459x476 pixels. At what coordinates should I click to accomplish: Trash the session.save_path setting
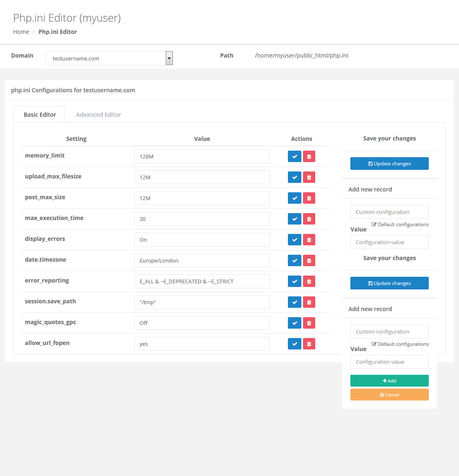click(309, 303)
